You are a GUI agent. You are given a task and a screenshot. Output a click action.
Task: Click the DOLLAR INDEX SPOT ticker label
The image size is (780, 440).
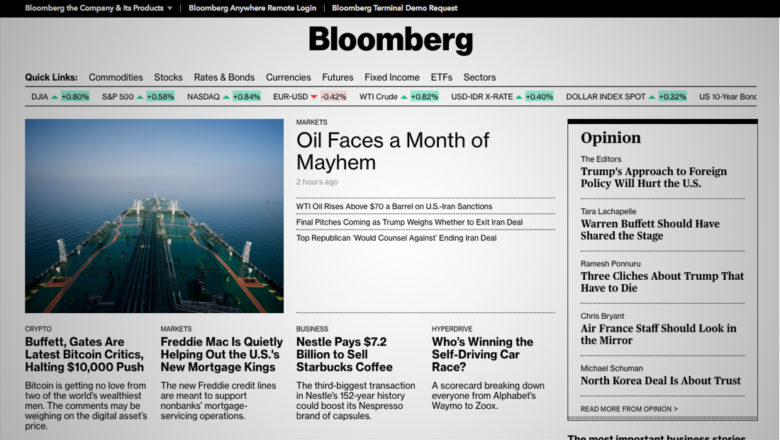coord(605,96)
